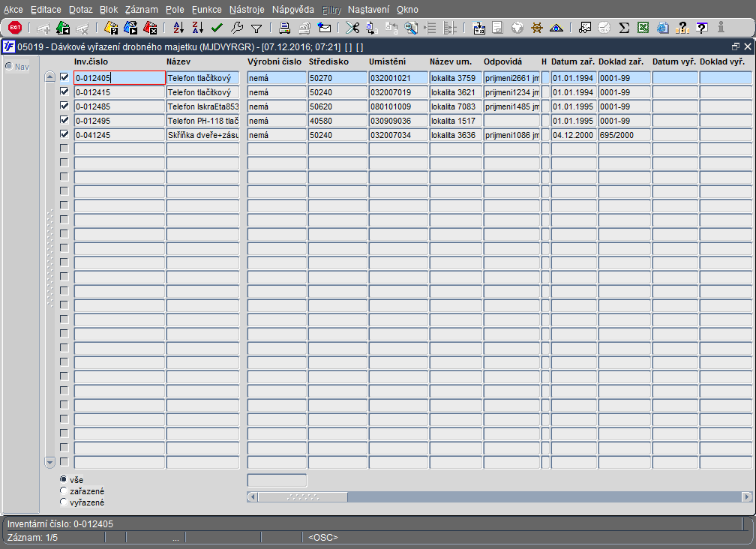Click the red EXIT stop-sign icon
Viewport: 756px width, 549px height.
pyautogui.click(x=15, y=28)
